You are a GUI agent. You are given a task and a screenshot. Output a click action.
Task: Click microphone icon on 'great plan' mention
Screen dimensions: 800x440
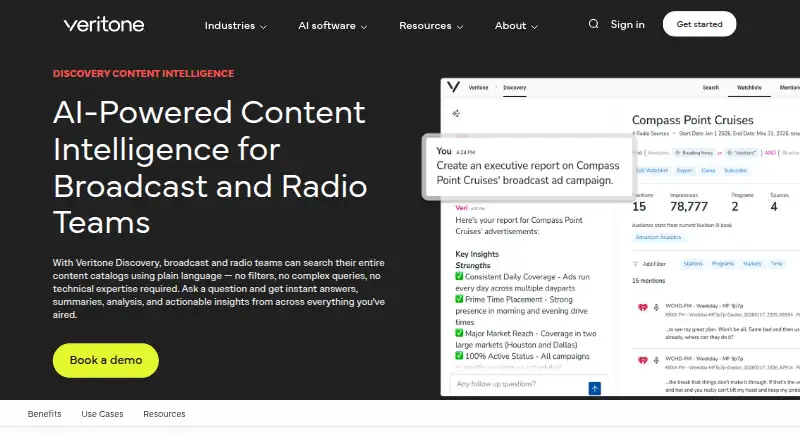click(656, 307)
